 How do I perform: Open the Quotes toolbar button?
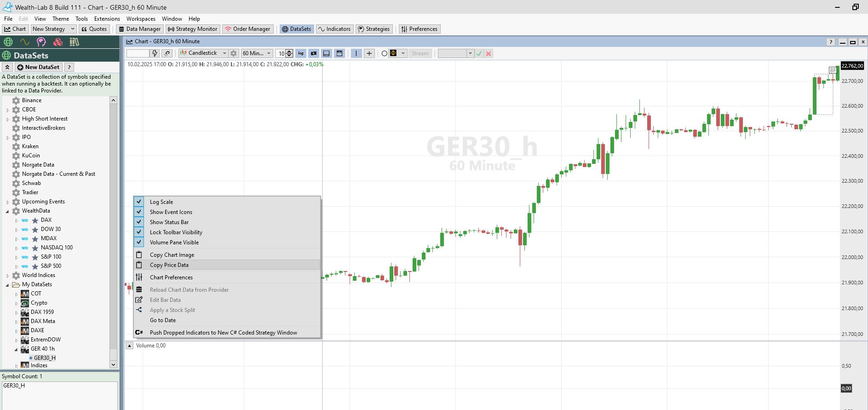point(94,29)
